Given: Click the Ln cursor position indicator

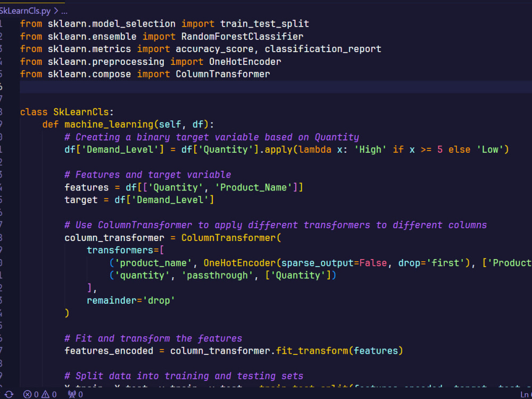Looking at the screenshot, I should pos(526,394).
